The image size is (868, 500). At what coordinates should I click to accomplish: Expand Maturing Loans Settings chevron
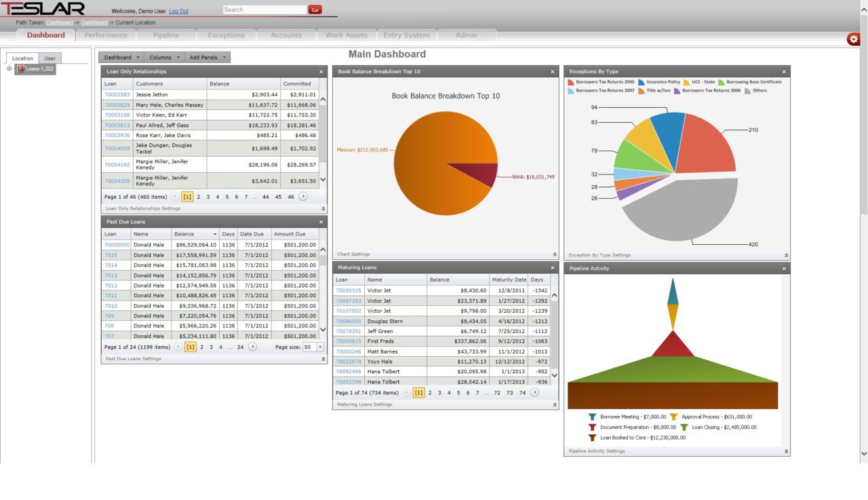(555, 404)
